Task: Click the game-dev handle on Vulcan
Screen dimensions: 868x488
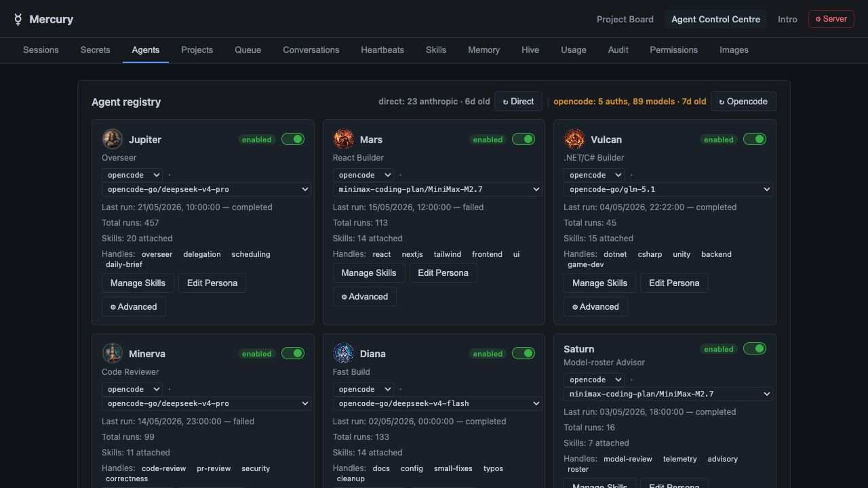Action: (x=585, y=264)
